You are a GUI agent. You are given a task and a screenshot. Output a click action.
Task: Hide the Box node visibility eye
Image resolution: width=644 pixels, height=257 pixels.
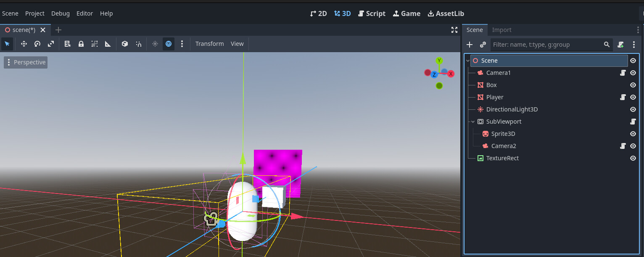coord(633,85)
